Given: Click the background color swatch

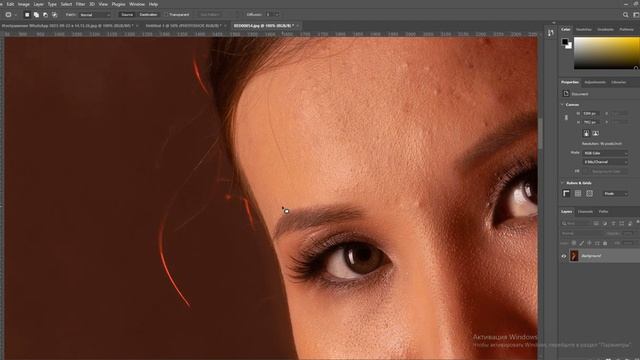Looking at the screenshot, I should click(569, 46).
